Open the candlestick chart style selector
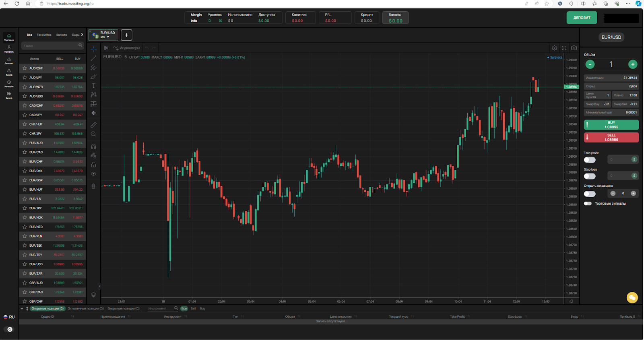The height and width of the screenshot is (340, 644). point(106,48)
